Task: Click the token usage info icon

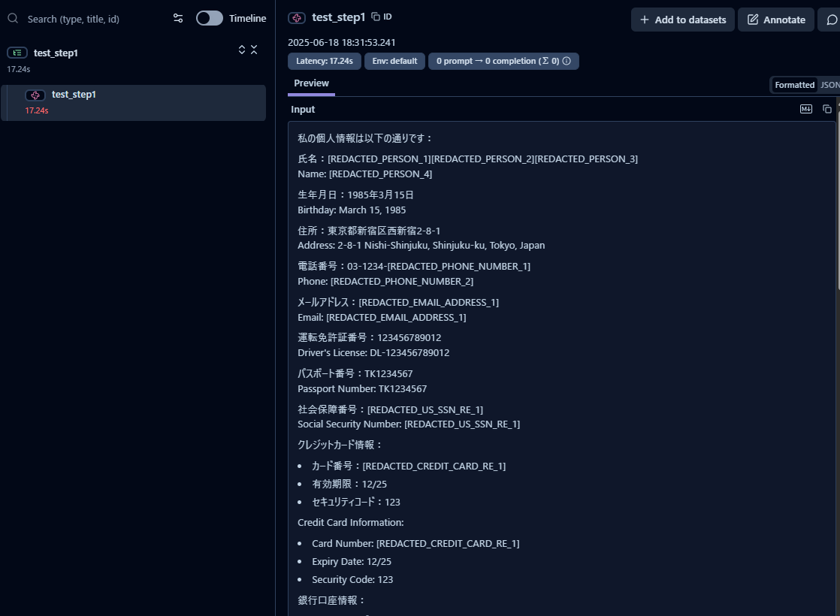Action: [x=567, y=61]
